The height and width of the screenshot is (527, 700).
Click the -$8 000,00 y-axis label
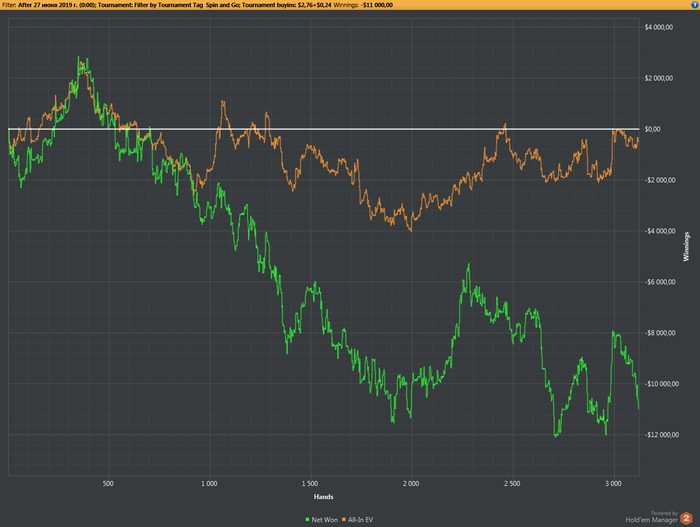pos(660,333)
